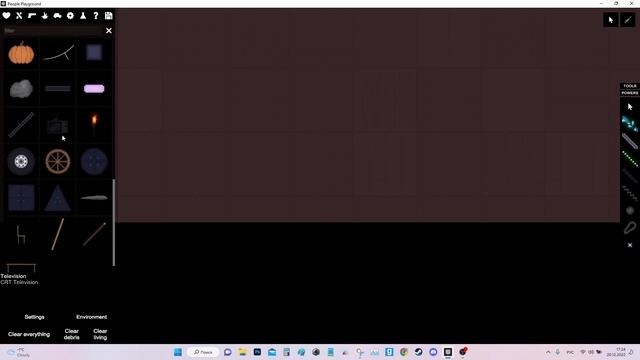Select the top-right pencil draw mode button

[x=628, y=20]
